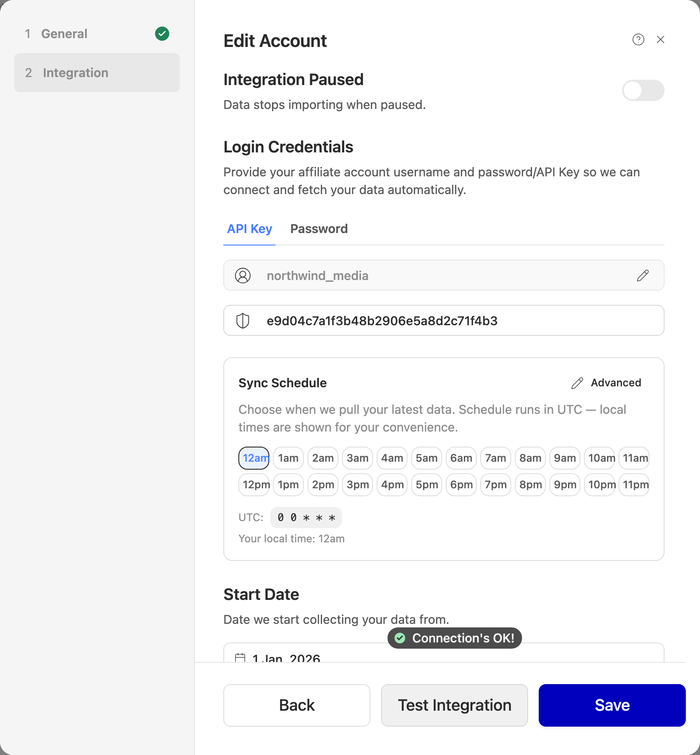Select the 3am sync time

pos(358,458)
